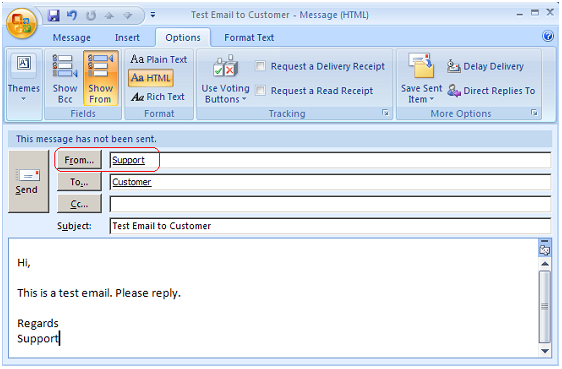
Task: Set message format to Rich Text
Action: click(x=158, y=97)
